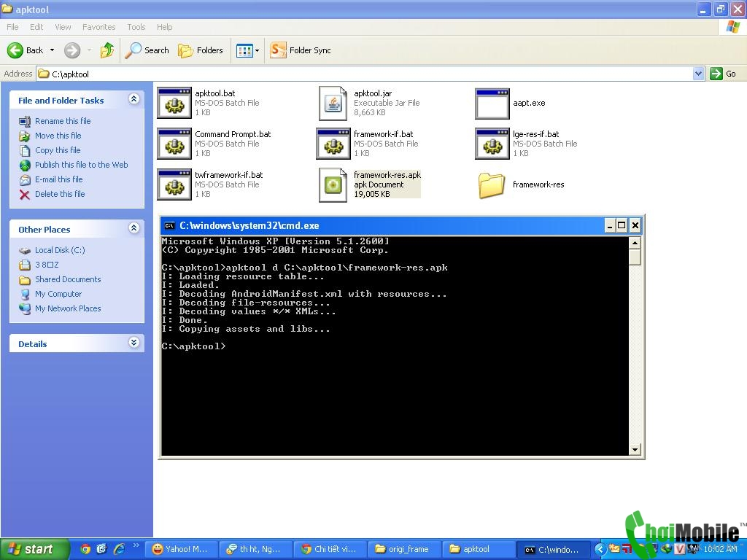Click the Forward arrow icon
The image size is (747, 560).
(x=72, y=50)
